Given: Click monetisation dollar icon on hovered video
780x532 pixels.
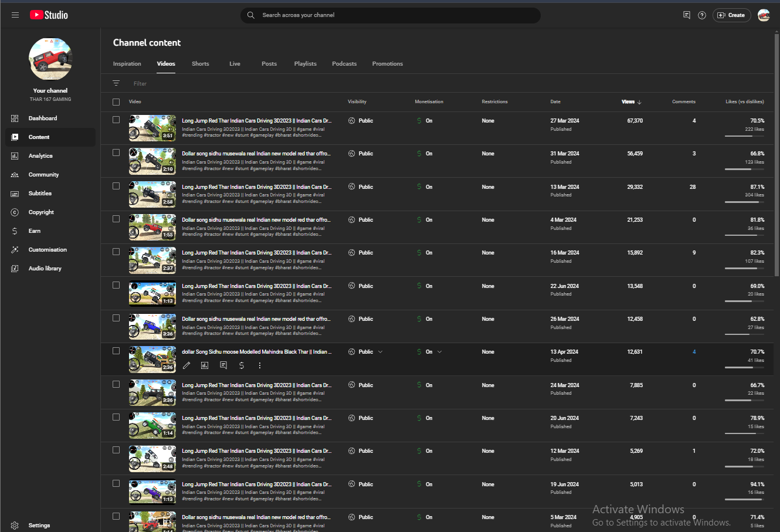Looking at the screenshot, I should click(x=242, y=365).
